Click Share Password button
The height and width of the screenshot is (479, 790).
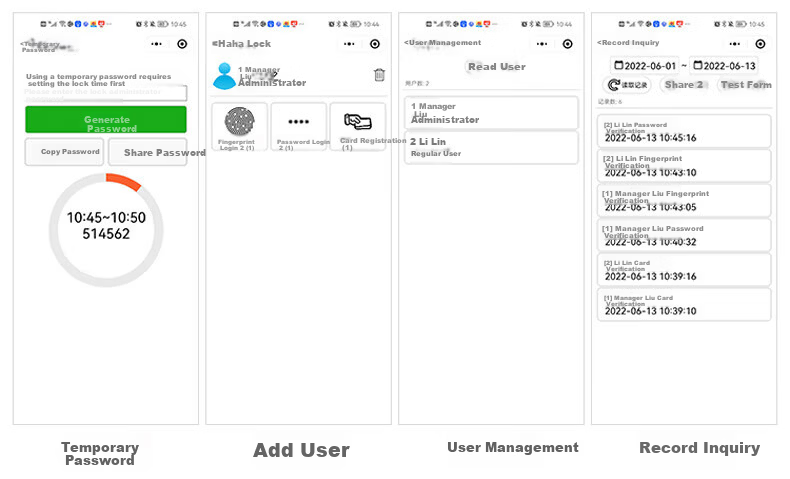click(148, 152)
